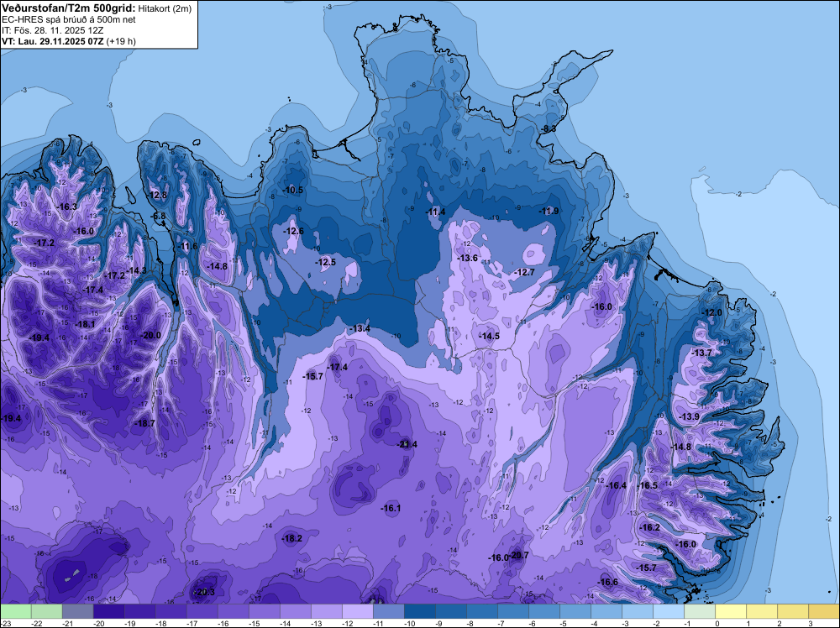Select the legend swatch above label -14
The image size is (840, 628).
tap(295, 611)
